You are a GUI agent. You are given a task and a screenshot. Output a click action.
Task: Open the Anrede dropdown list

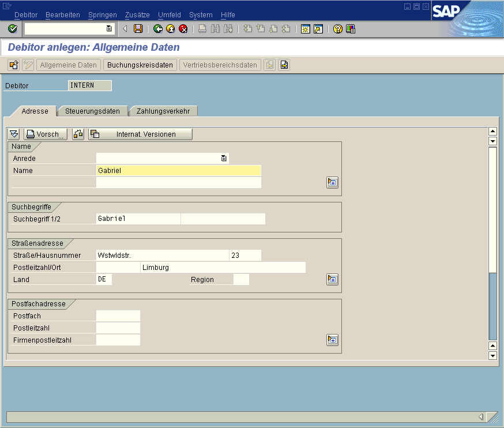pos(224,158)
